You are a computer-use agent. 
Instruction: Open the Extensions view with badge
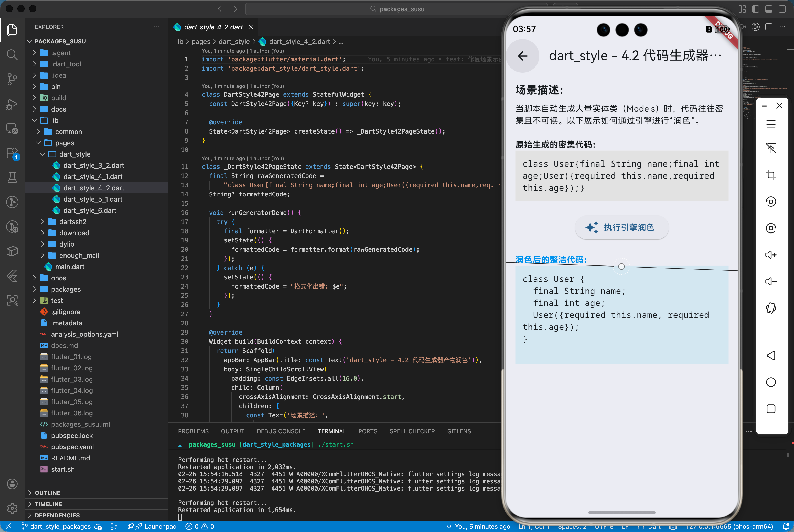12,153
